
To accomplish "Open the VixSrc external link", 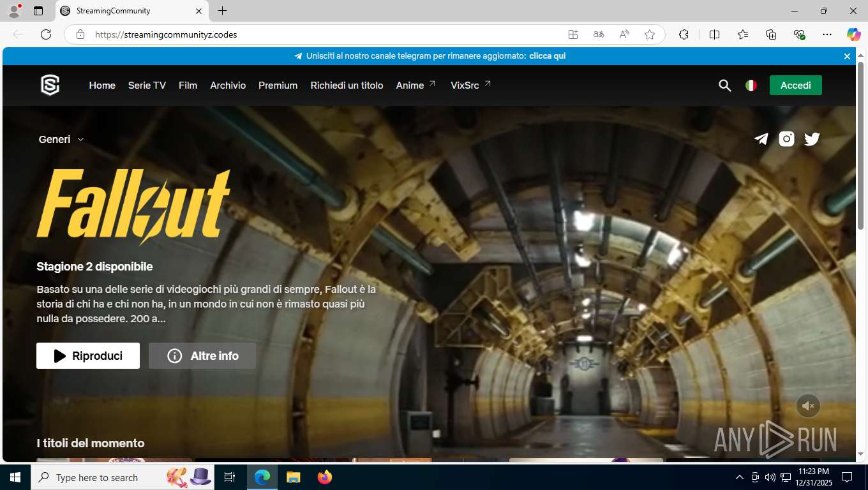I will 471,85.
